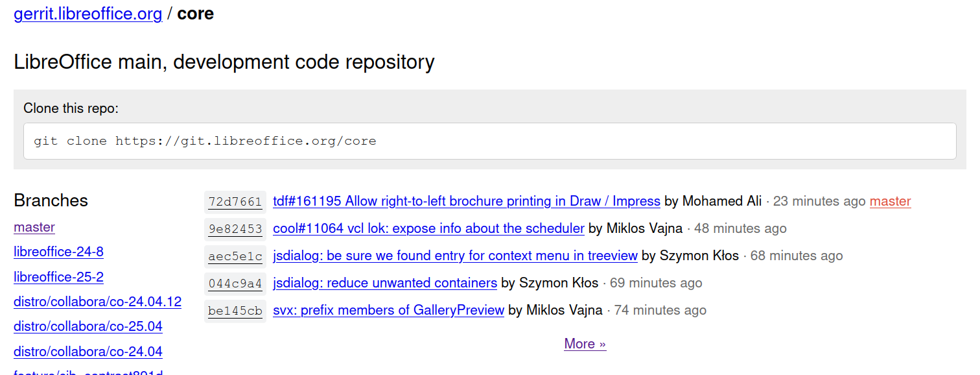Open the tdf#161195 brochure printing commit

coord(467,201)
